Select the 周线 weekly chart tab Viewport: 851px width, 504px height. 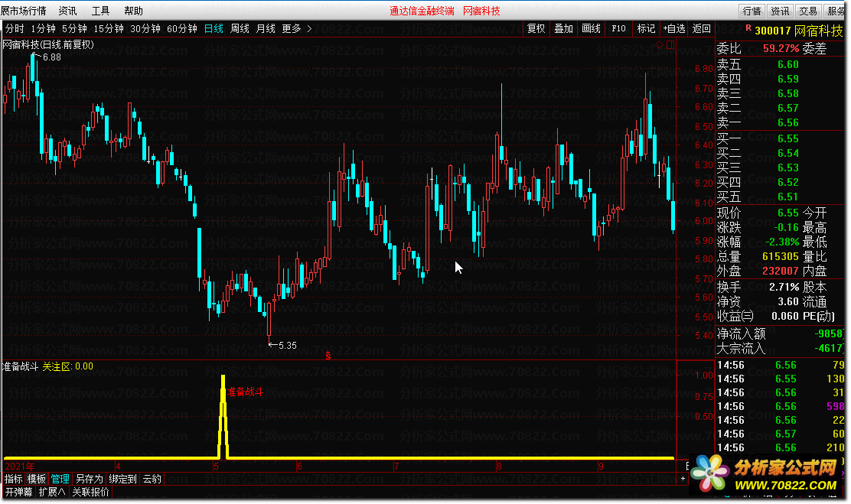[x=240, y=29]
